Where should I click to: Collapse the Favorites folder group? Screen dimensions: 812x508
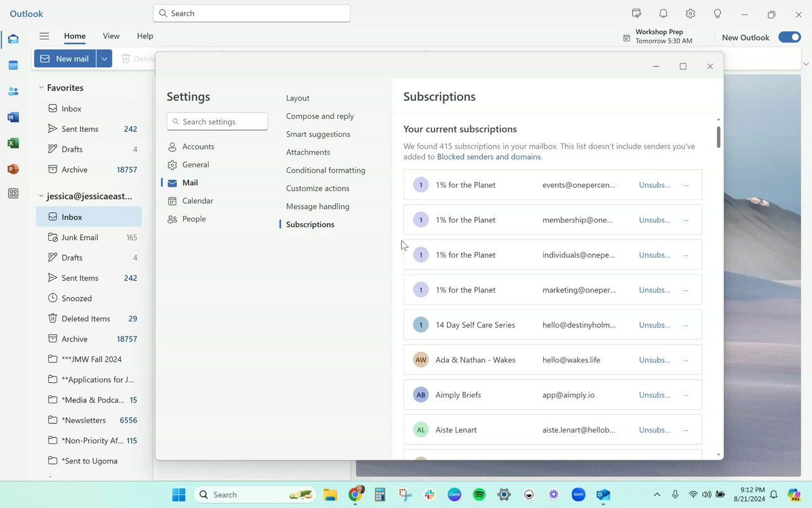coord(41,88)
